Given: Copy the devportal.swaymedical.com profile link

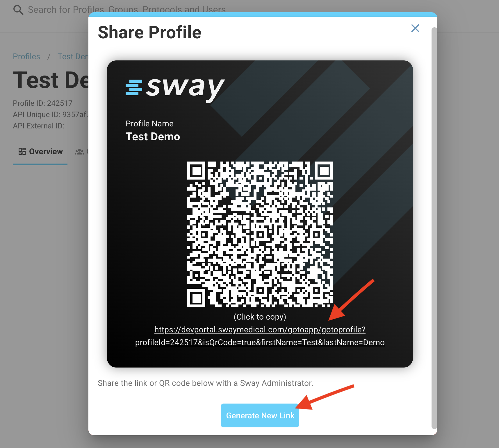Looking at the screenshot, I should [260, 336].
